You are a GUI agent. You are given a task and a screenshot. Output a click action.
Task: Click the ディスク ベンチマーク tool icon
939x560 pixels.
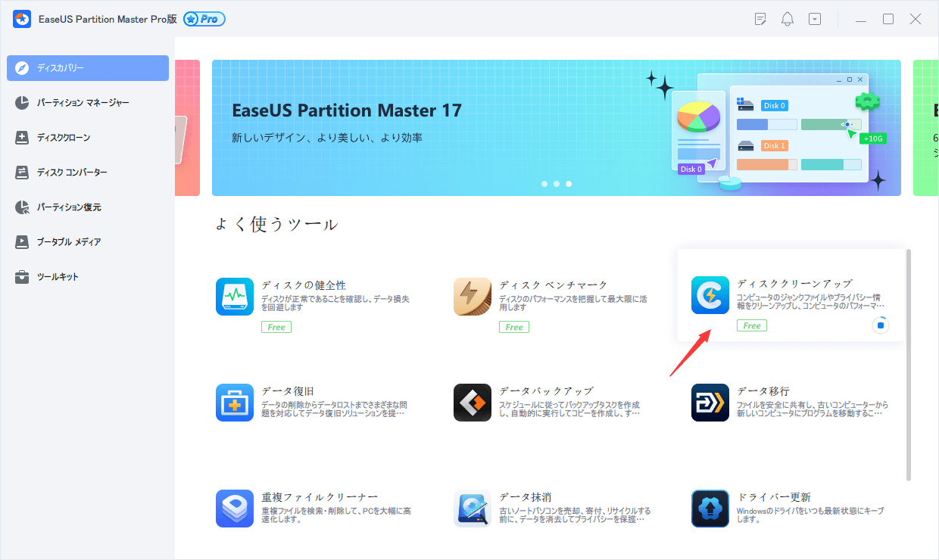click(473, 297)
